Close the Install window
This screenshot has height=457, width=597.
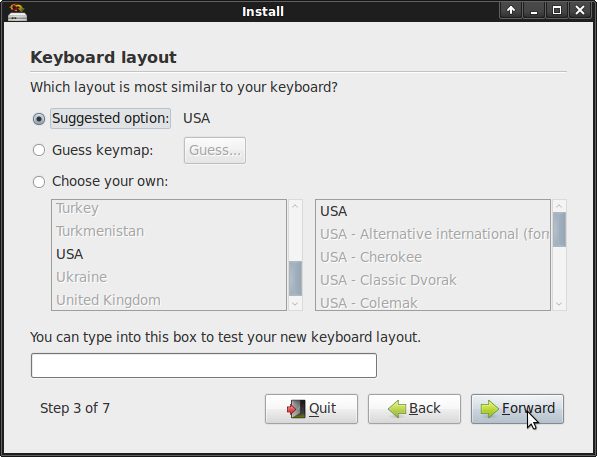tap(580, 10)
